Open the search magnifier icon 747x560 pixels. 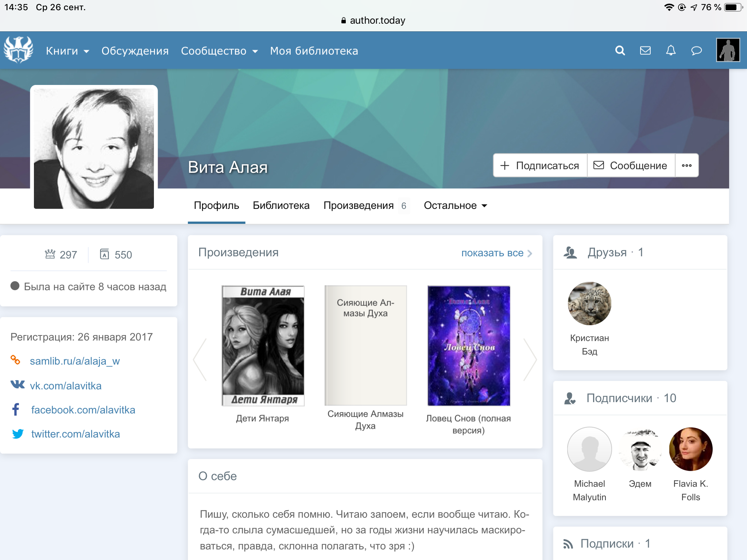click(620, 51)
